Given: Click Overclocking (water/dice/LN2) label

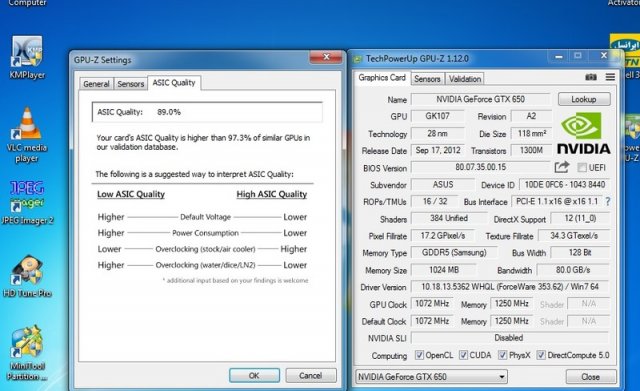Looking at the screenshot, I should [x=205, y=265].
